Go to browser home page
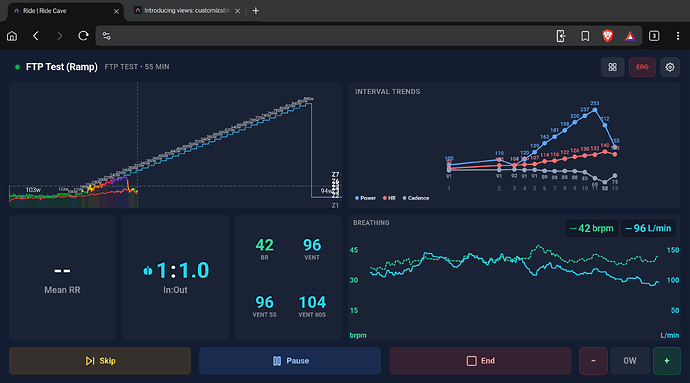 (12, 36)
